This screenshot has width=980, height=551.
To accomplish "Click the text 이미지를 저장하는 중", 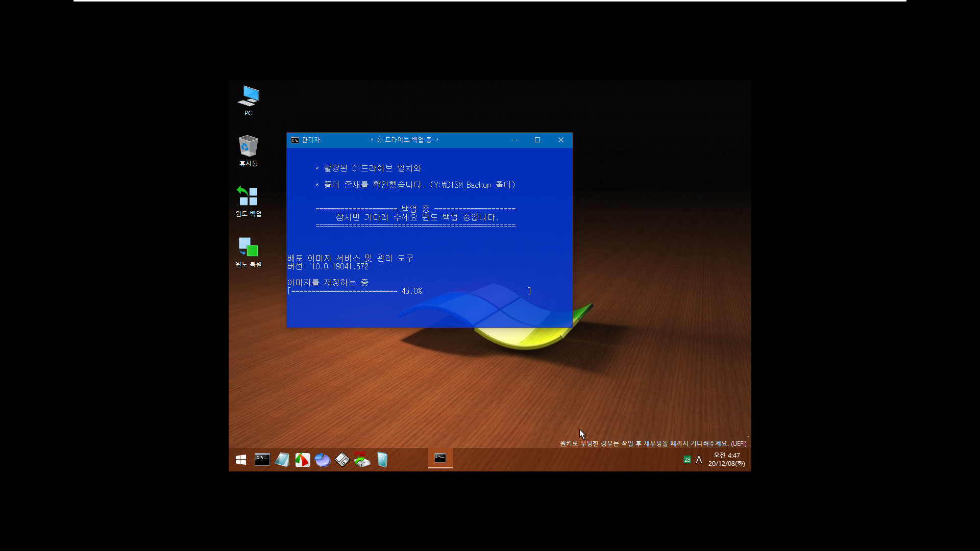I will [328, 283].
